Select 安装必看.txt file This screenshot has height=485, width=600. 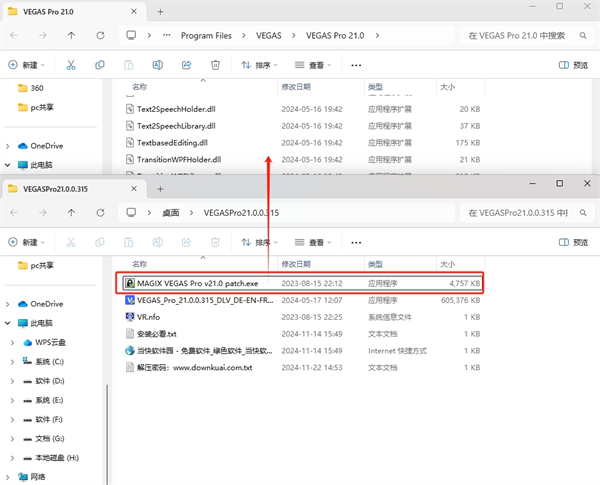[x=302, y=334]
